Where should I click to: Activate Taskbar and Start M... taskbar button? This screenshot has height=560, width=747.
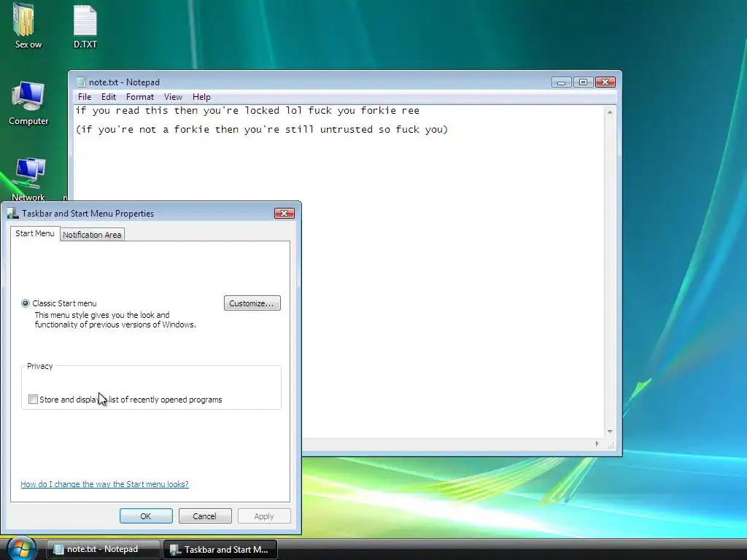[220, 550]
